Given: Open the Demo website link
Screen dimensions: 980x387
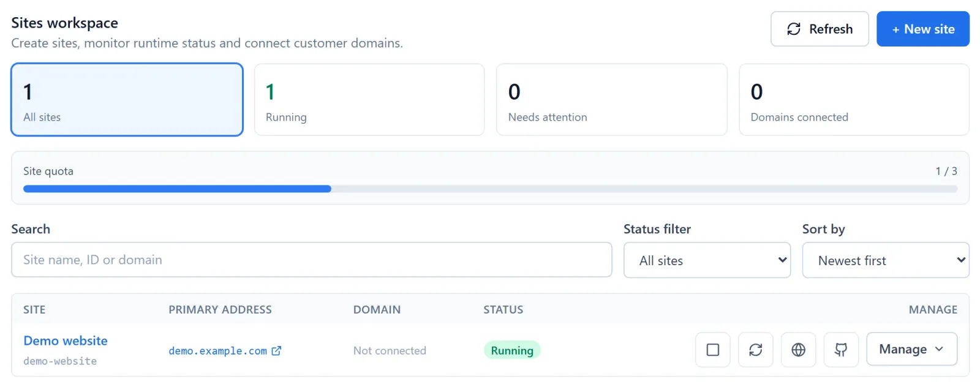Looking at the screenshot, I should coord(66,340).
